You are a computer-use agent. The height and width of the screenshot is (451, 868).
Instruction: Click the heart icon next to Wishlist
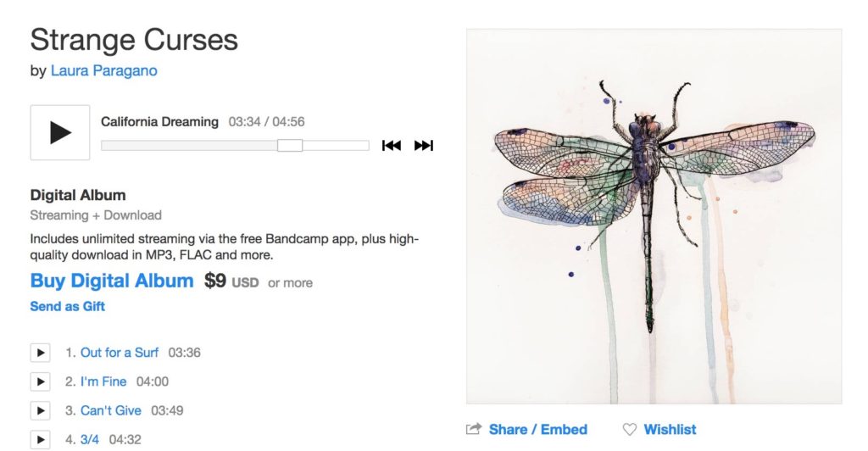pyautogui.click(x=630, y=430)
